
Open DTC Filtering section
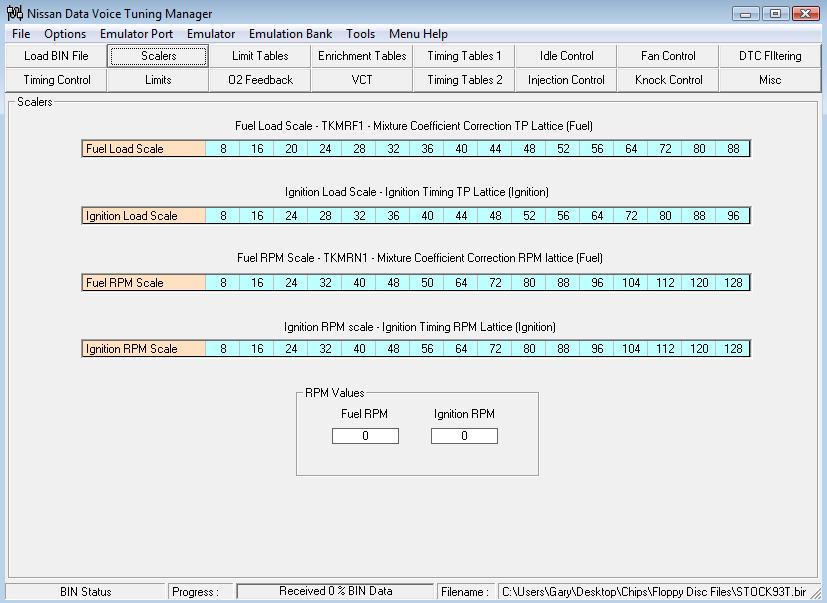[770, 56]
